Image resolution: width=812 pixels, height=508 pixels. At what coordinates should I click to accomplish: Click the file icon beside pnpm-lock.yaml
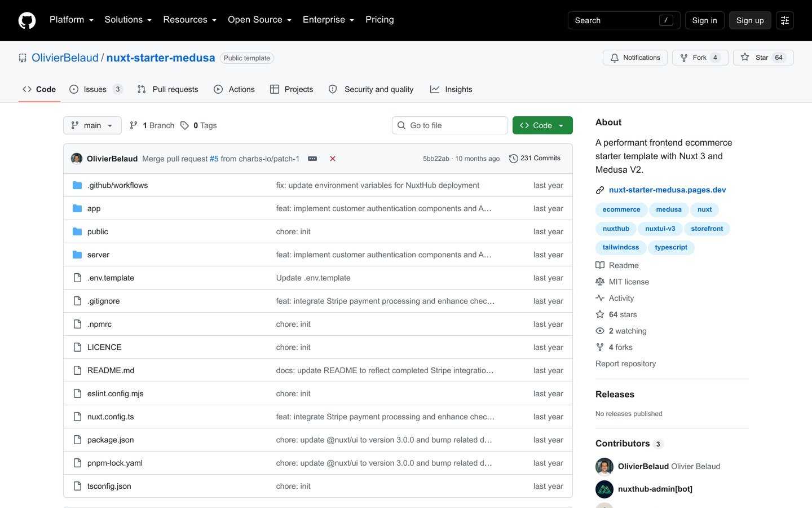click(x=77, y=463)
